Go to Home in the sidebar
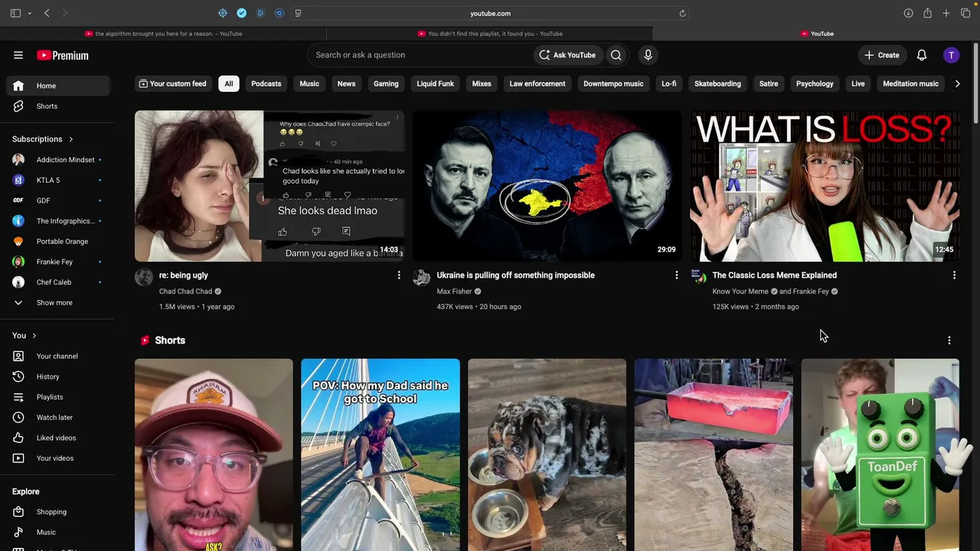Screen dimensions: 980x551 point(58,86)
